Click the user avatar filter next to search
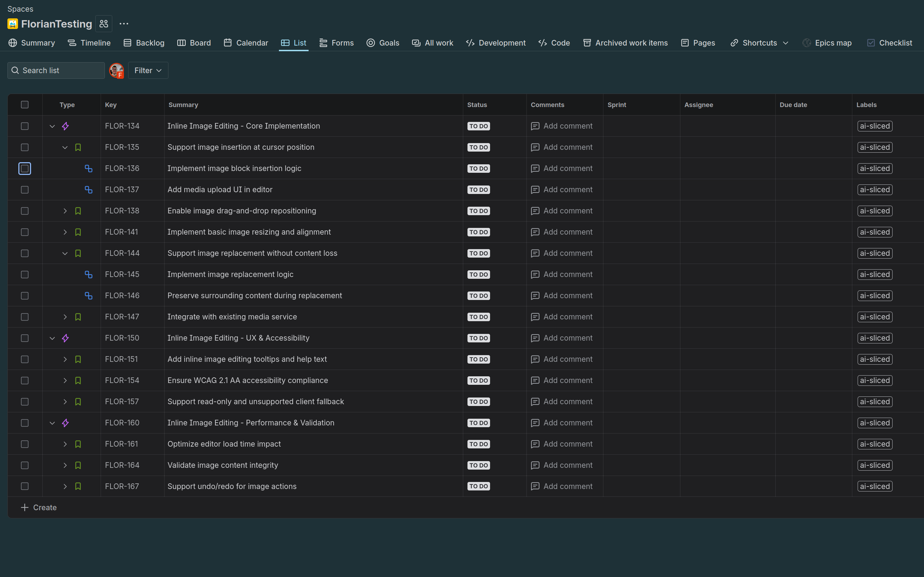924x577 pixels. click(116, 71)
